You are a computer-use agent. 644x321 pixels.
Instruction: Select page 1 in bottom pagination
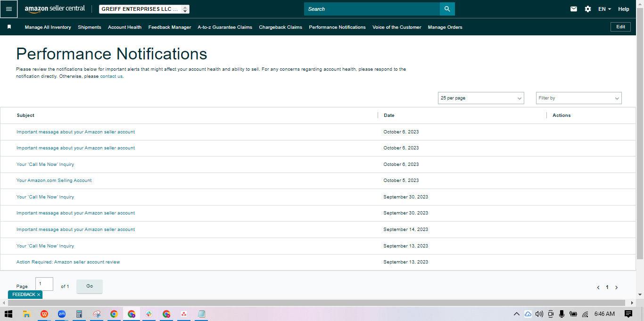pos(607,288)
